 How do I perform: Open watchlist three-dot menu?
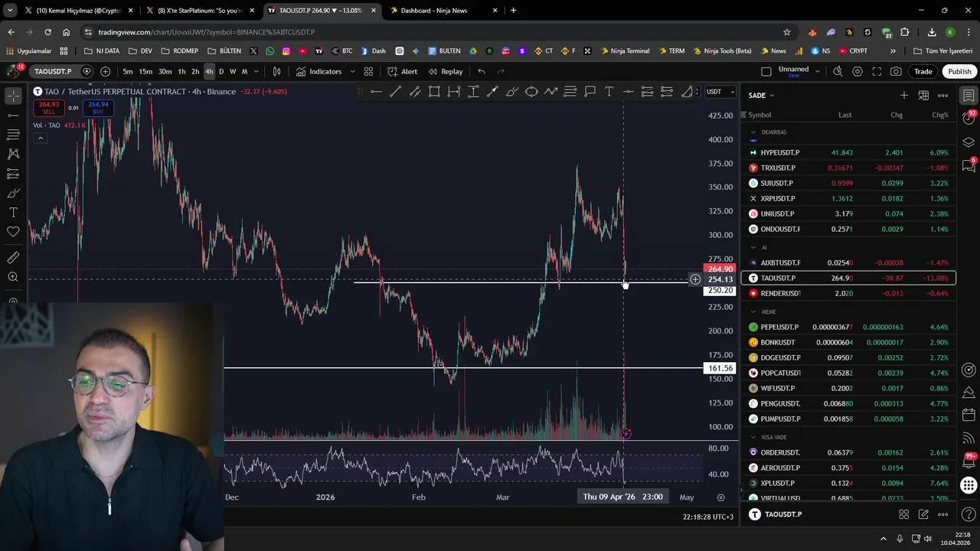coord(943,95)
